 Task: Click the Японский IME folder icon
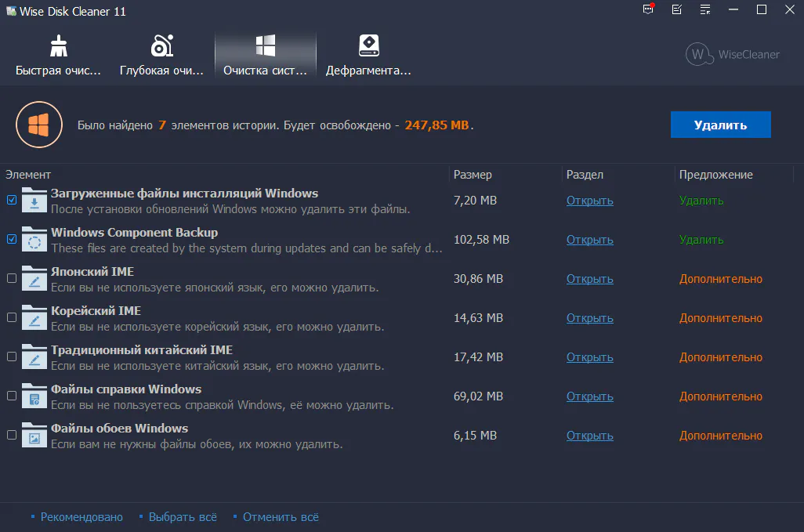click(34, 278)
